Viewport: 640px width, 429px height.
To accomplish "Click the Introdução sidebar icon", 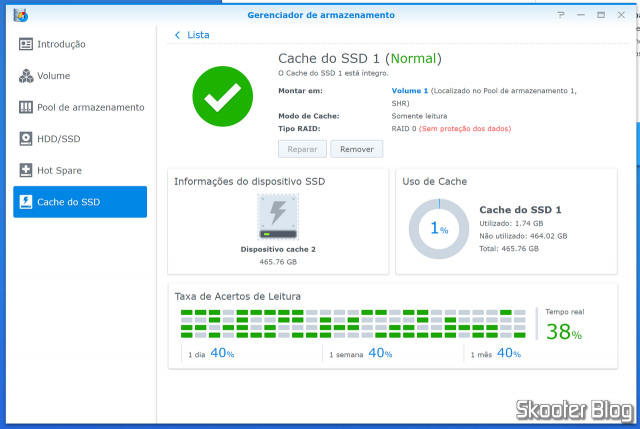I will (26, 44).
